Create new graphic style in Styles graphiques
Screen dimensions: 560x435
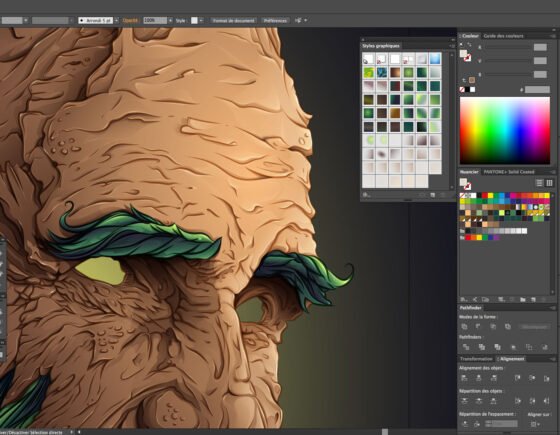(x=433, y=195)
